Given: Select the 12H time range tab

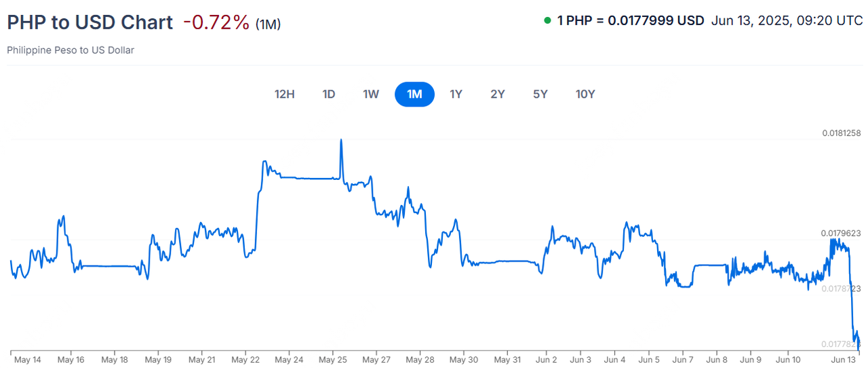Looking at the screenshot, I should point(285,94).
